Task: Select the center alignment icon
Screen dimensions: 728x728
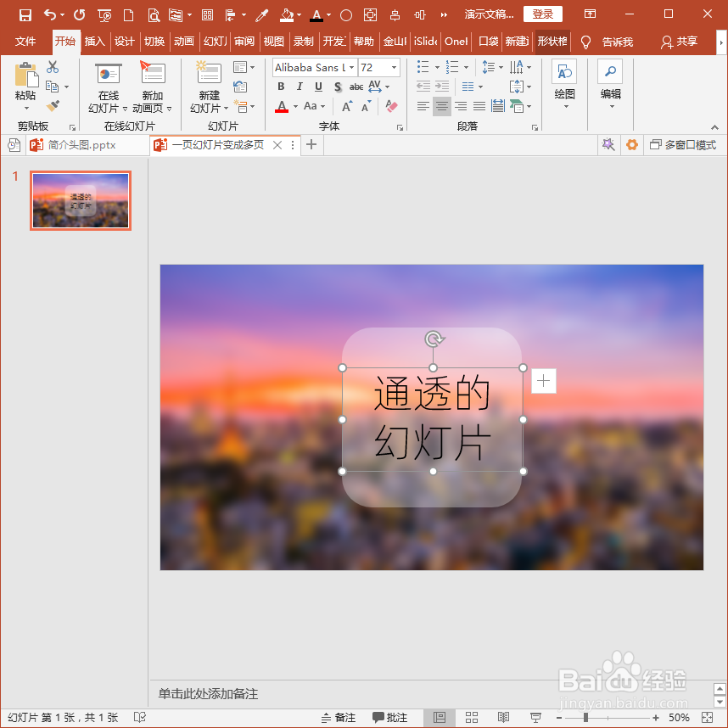Action: pos(441,105)
